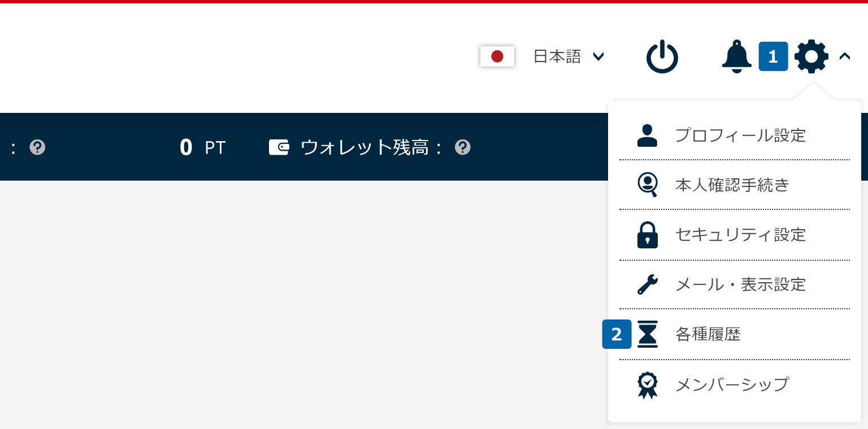Click the Japan flag icon
This screenshot has height=429, width=868.
[x=497, y=56]
